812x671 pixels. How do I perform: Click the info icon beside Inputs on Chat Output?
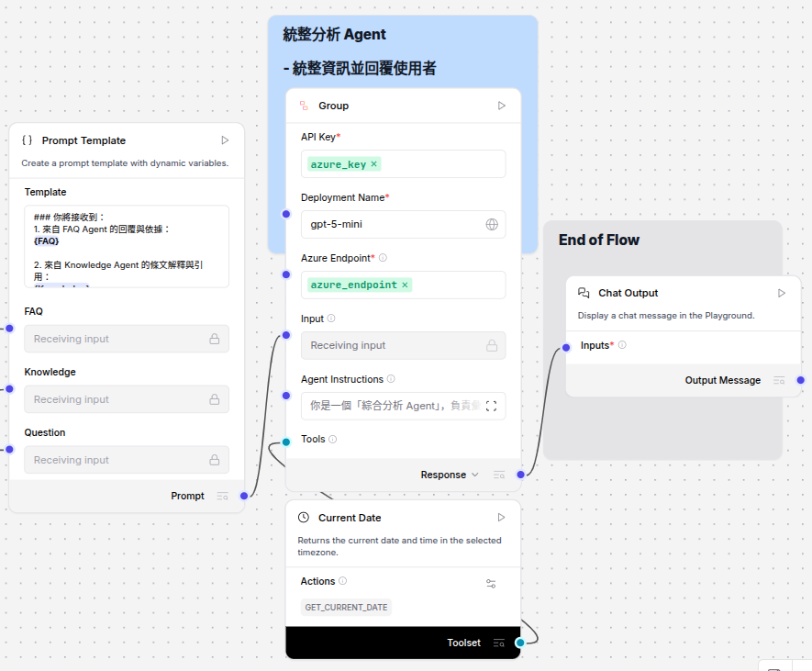tap(621, 344)
